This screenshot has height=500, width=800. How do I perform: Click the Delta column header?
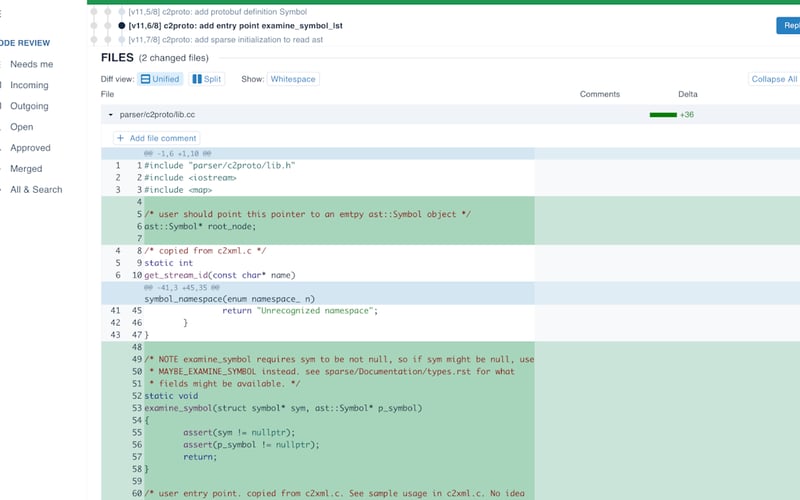tap(688, 94)
